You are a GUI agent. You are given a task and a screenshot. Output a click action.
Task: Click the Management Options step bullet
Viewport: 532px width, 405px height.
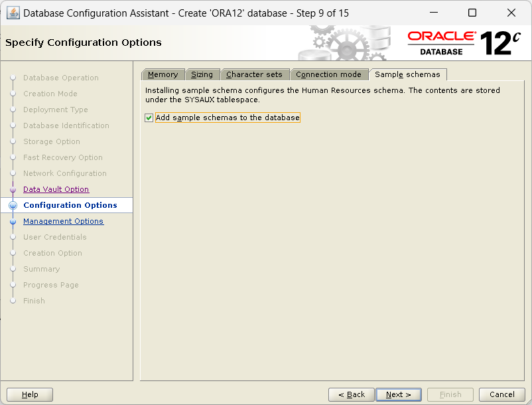coord(13,222)
